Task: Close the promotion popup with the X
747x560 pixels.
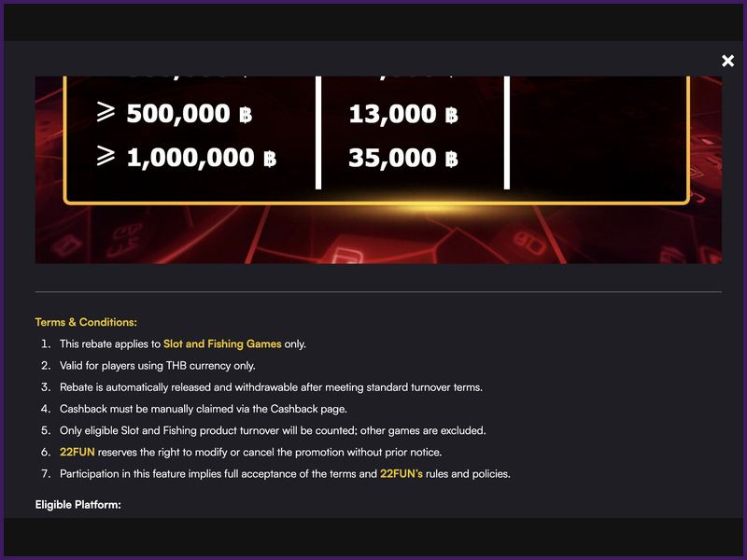Action: coord(728,61)
